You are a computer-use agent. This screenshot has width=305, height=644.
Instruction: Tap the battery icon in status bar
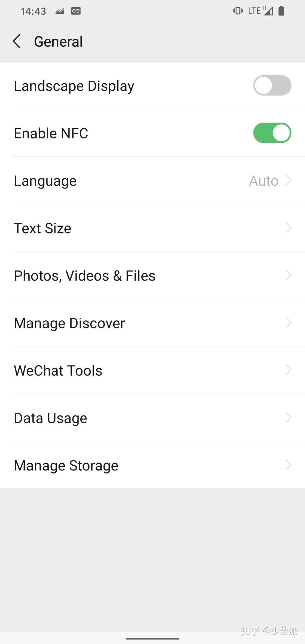pos(282,11)
